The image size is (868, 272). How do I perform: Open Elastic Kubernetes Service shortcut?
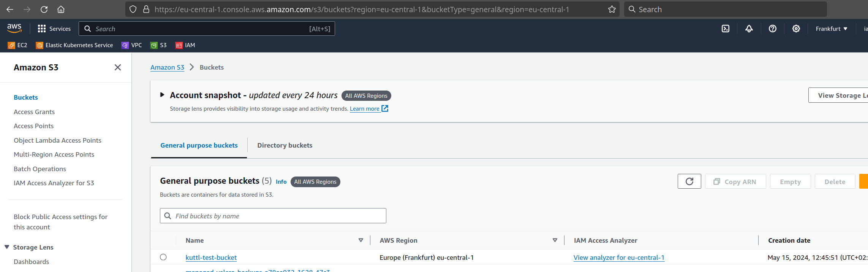pyautogui.click(x=74, y=45)
